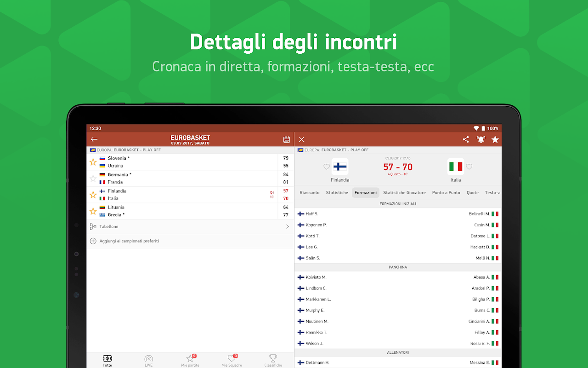Open the Punto a Punto tab
This screenshot has height=368, width=588.
click(446, 192)
